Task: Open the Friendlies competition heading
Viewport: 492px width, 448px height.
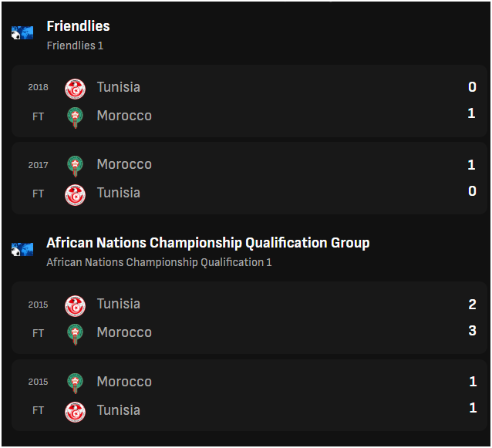Action: pos(78,26)
